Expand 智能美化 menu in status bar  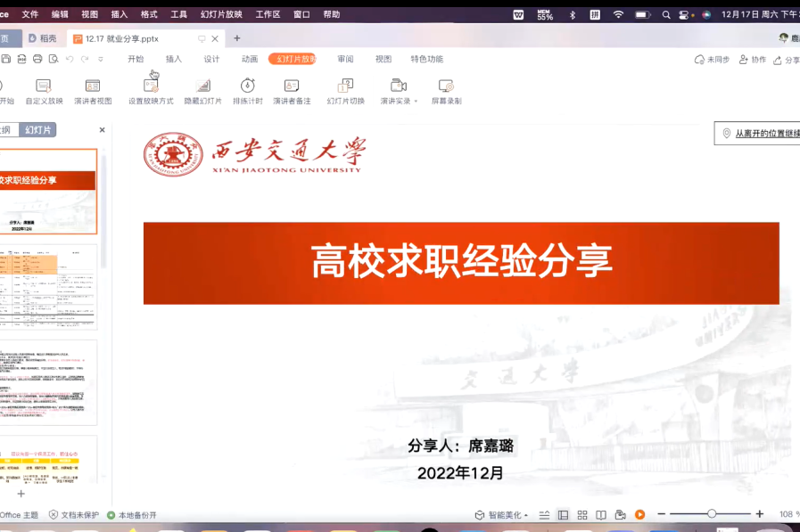(502, 515)
